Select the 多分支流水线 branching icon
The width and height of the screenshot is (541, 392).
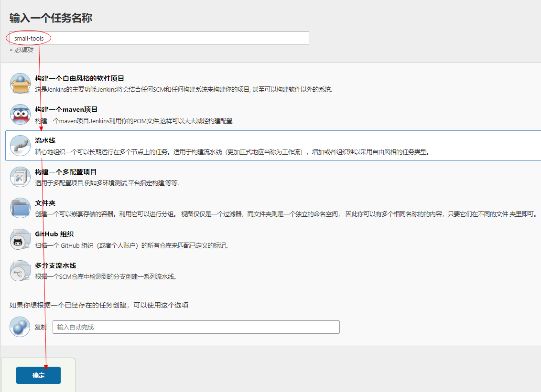tap(20, 271)
